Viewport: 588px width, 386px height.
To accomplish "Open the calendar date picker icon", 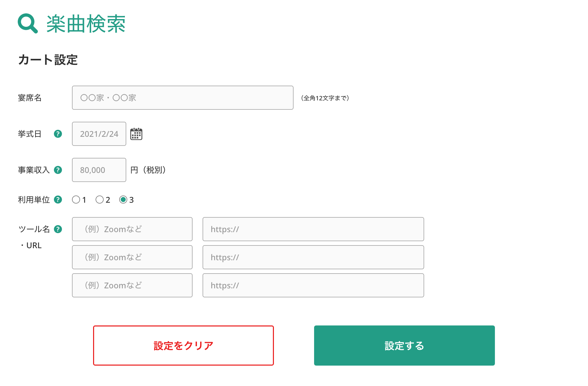I will (x=136, y=134).
